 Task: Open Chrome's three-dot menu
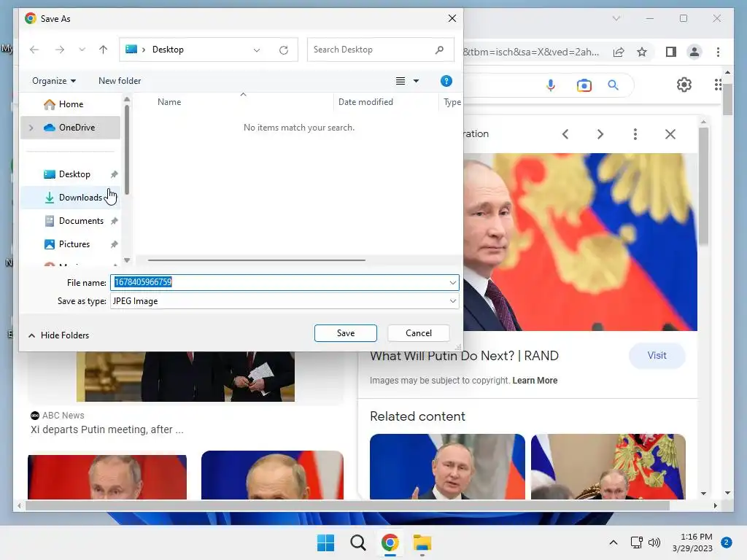tap(718, 52)
